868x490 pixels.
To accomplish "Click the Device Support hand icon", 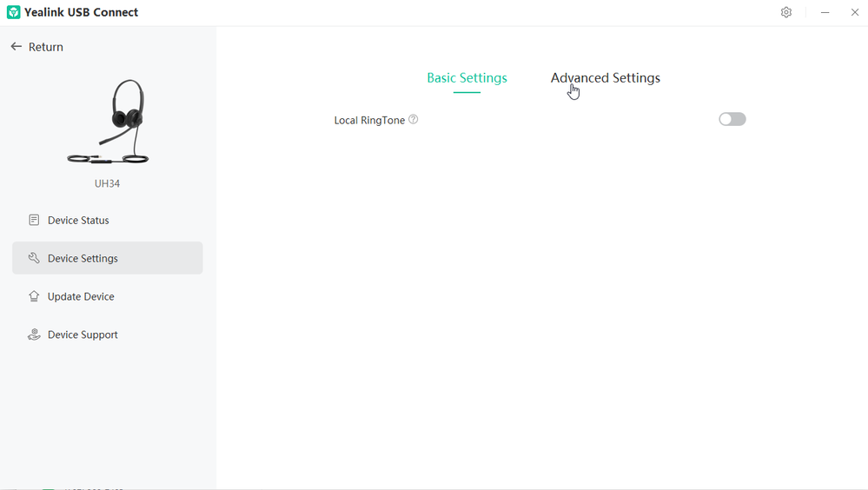I will tap(34, 334).
